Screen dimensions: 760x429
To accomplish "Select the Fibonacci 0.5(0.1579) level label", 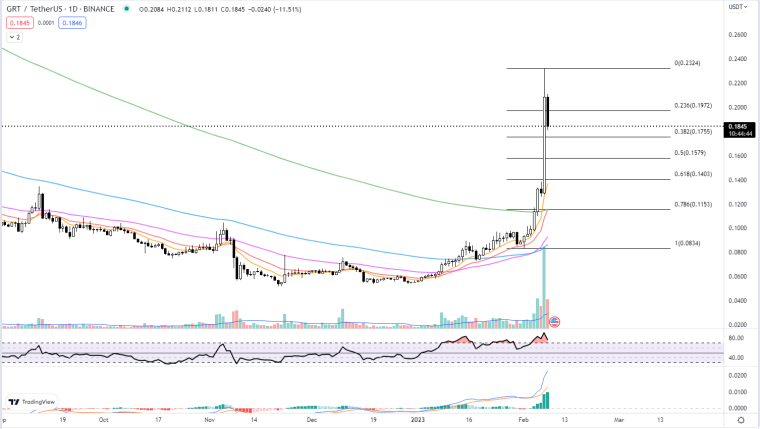I will [x=690, y=153].
